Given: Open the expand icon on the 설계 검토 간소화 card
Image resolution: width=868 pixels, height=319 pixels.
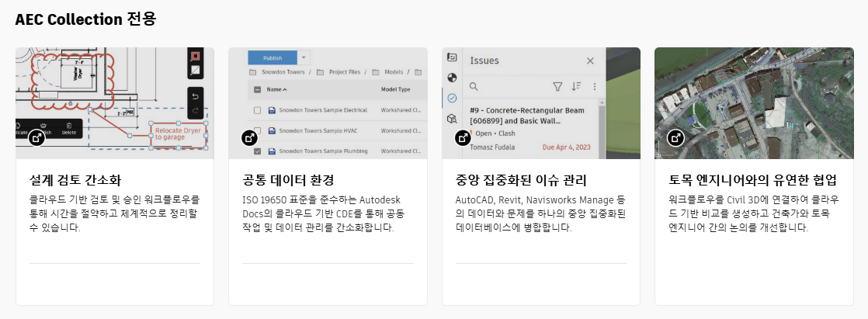Looking at the screenshot, I should pos(37,138).
